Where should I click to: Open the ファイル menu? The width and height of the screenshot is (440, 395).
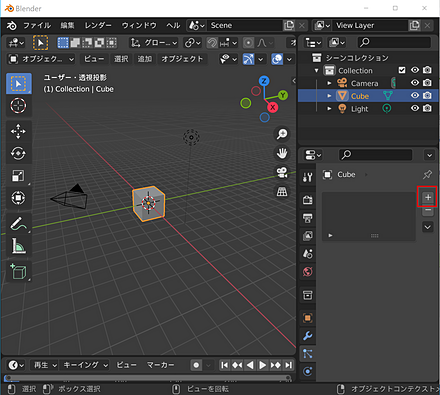pos(37,25)
